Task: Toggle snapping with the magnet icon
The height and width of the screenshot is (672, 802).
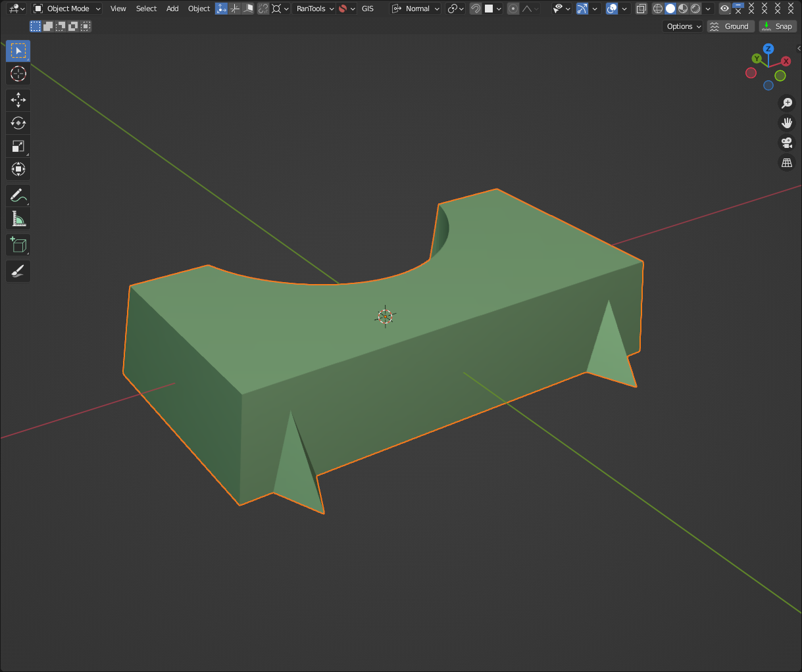Action: click(475, 9)
